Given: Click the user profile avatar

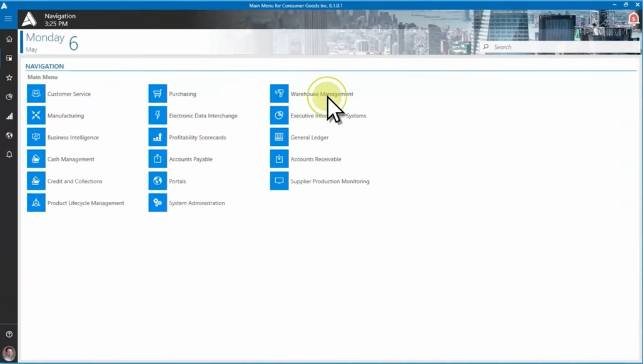Looking at the screenshot, I should (x=10, y=353).
